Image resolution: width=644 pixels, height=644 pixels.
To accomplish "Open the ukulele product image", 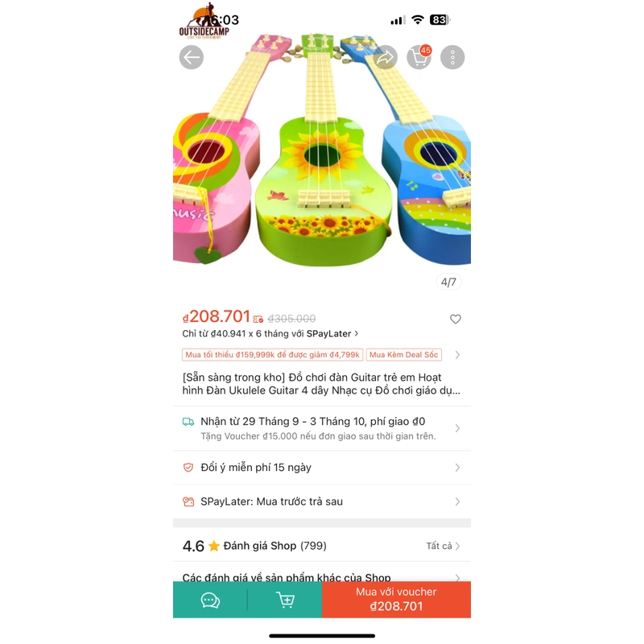I will [x=322, y=150].
